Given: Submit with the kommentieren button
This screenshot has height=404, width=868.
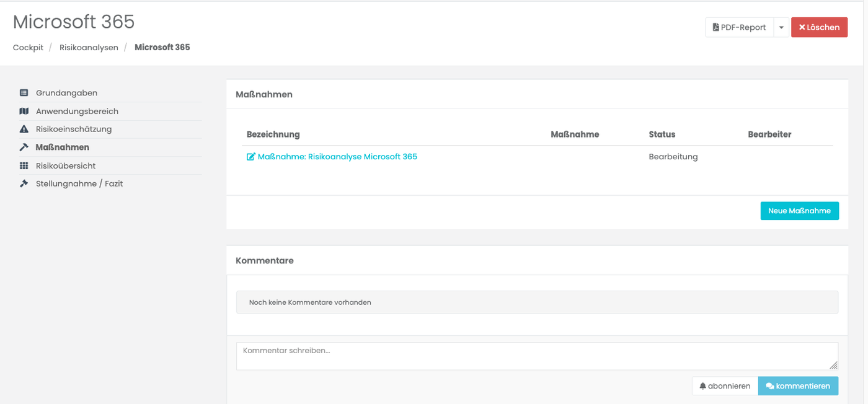Looking at the screenshot, I should tap(798, 386).
